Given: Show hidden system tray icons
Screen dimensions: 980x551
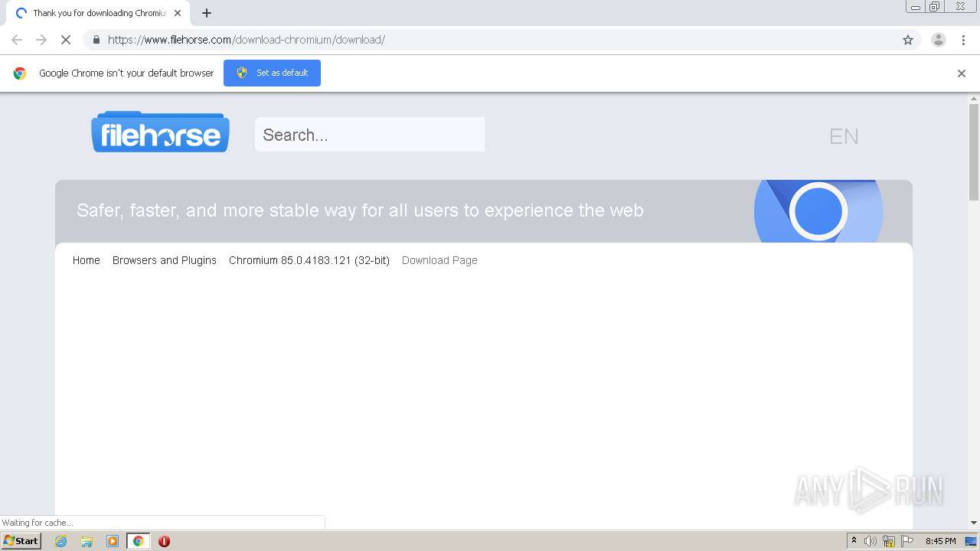Looking at the screenshot, I should 854,541.
